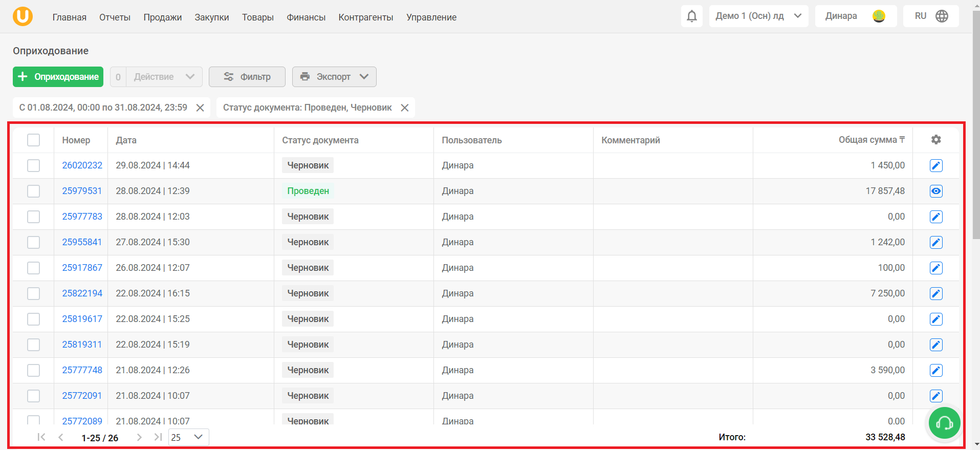Viewport: 980px width, 450px height.
Task: View document 25979531 via eye icon
Action: point(936,191)
